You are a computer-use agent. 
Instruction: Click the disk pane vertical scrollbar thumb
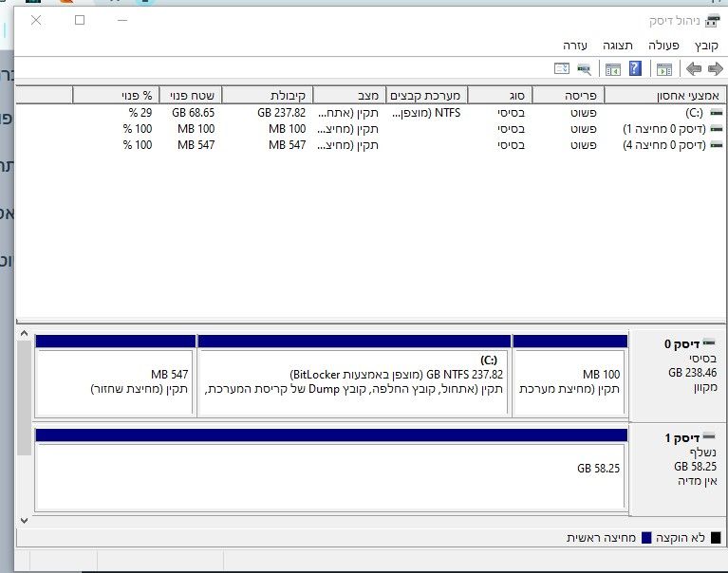tap(24, 398)
